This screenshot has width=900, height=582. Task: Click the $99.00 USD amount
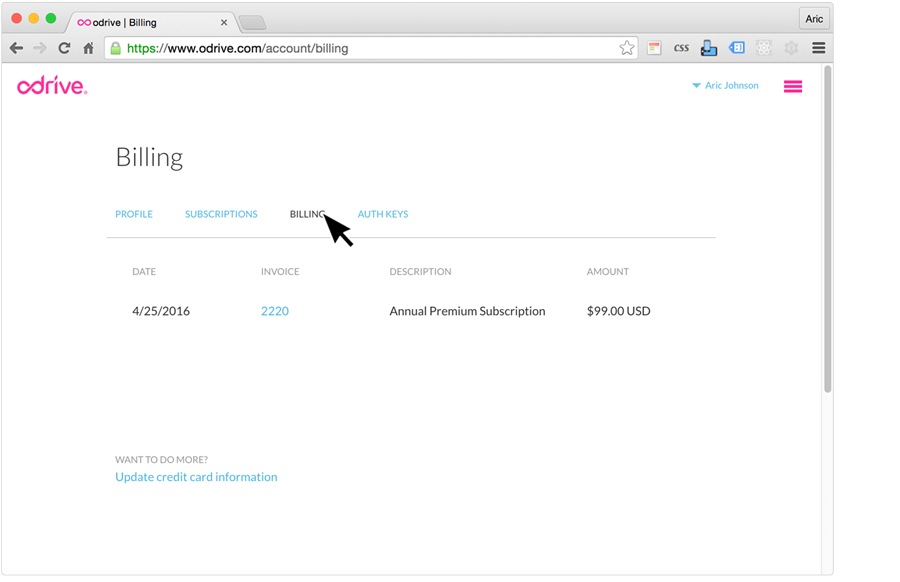pos(618,311)
